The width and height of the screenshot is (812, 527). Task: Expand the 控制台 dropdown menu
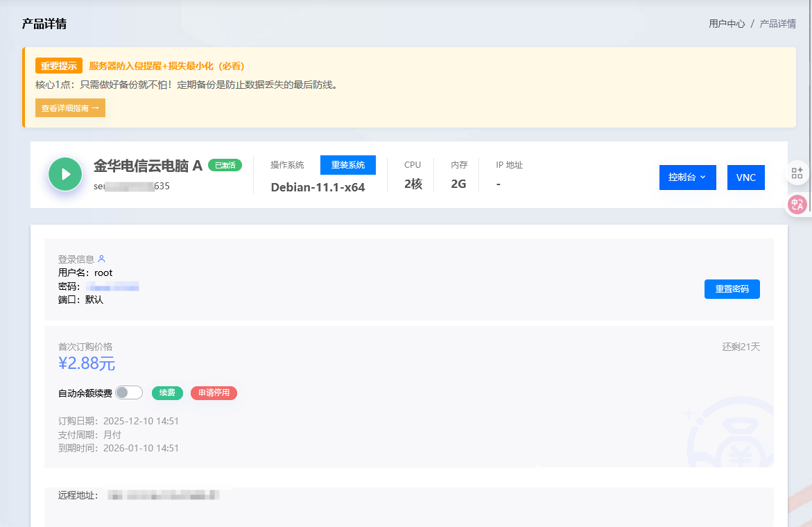click(686, 178)
